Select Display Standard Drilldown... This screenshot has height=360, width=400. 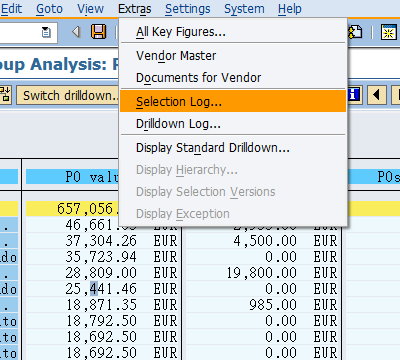[x=233, y=147]
